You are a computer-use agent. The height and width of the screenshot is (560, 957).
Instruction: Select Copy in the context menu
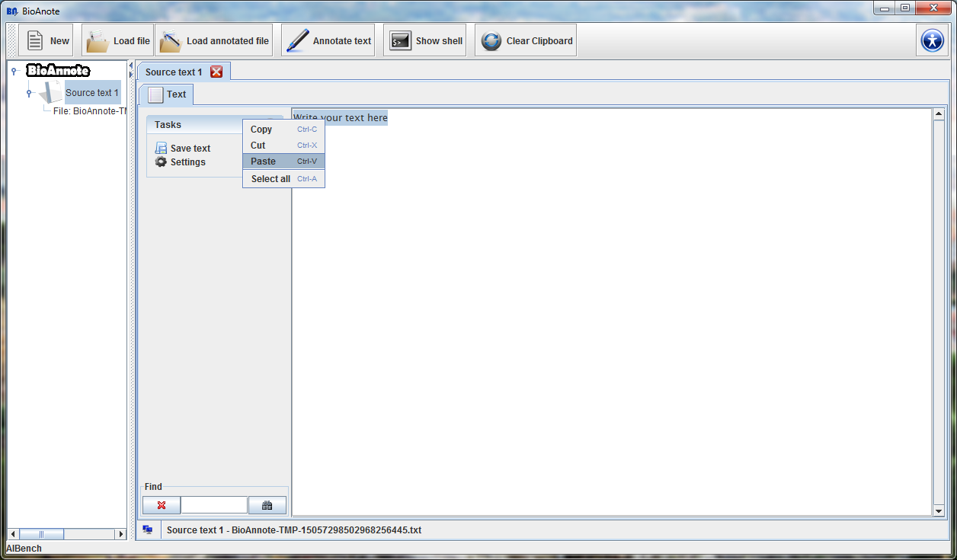pyautogui.click(x=261, y=130)
